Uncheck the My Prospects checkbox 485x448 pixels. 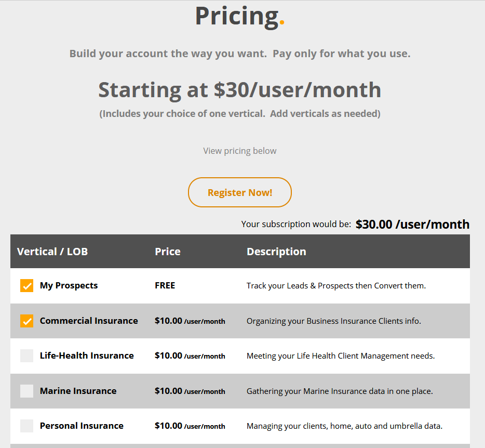point(27,286)
